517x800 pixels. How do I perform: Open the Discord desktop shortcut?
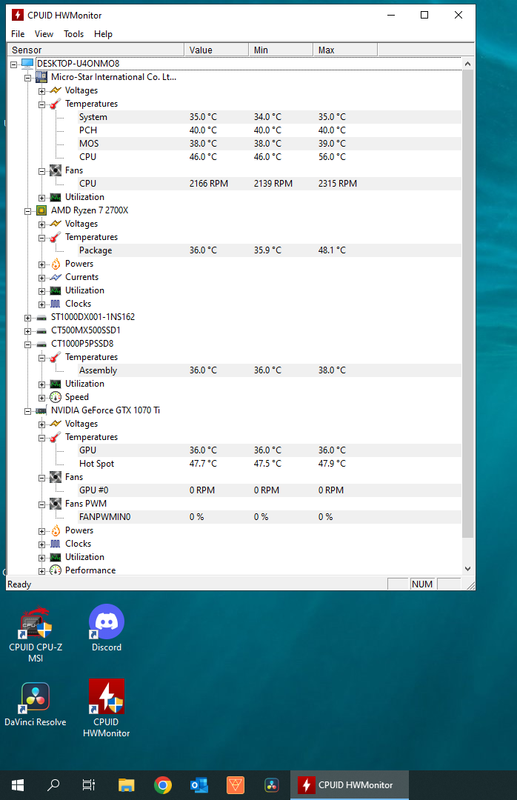(106, 629)
